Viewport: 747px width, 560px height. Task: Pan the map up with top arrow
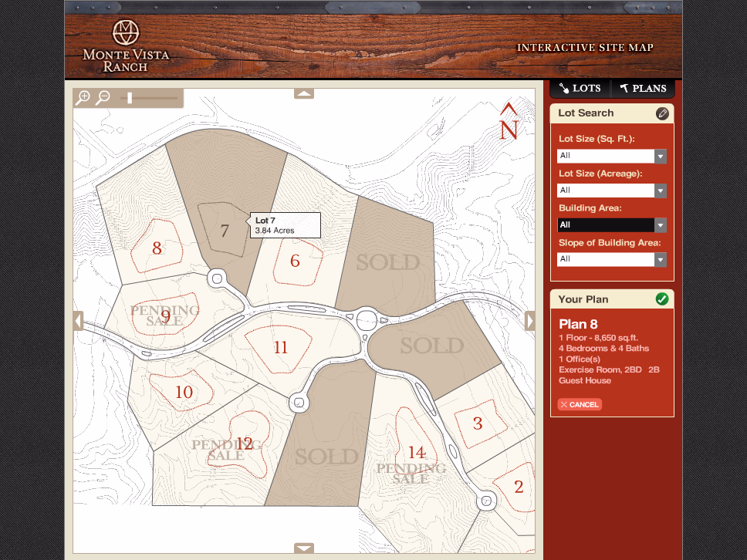[304, 93]
